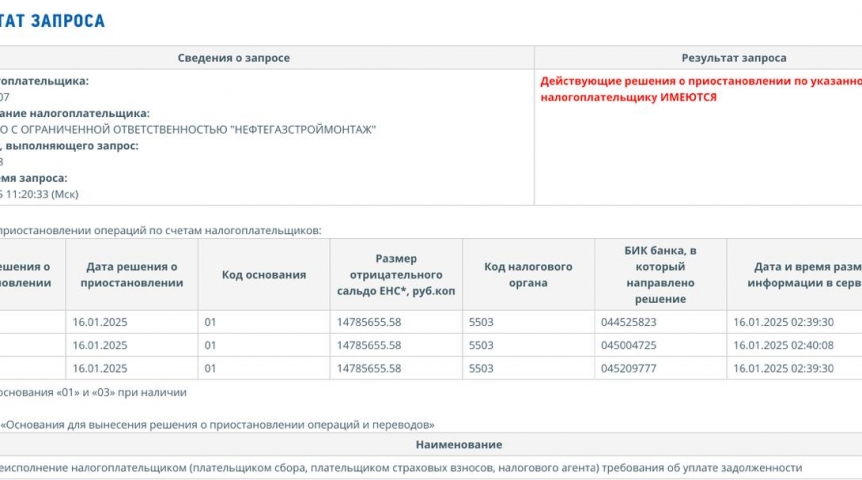Image resolution: width=862 pixels, height=480 pixels.
Task: Click the 'Основания для вынесения решения' caption
Action: coord(217,425)
